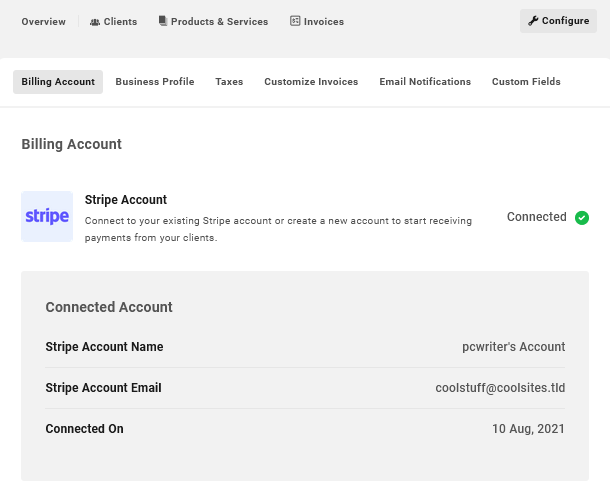Screen dimensions: 610x503
Task: Click the Stripe logo thumbnail
Action: [x=47, y=216]
